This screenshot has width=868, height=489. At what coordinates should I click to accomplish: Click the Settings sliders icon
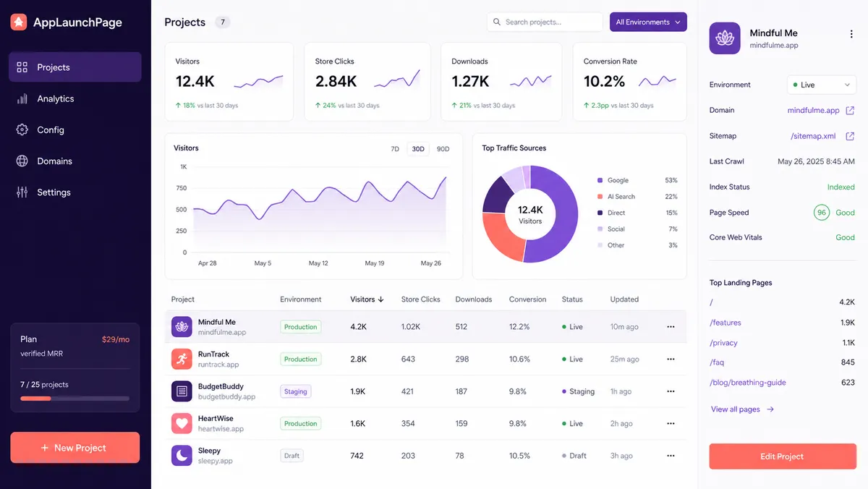tap(22, 192)
